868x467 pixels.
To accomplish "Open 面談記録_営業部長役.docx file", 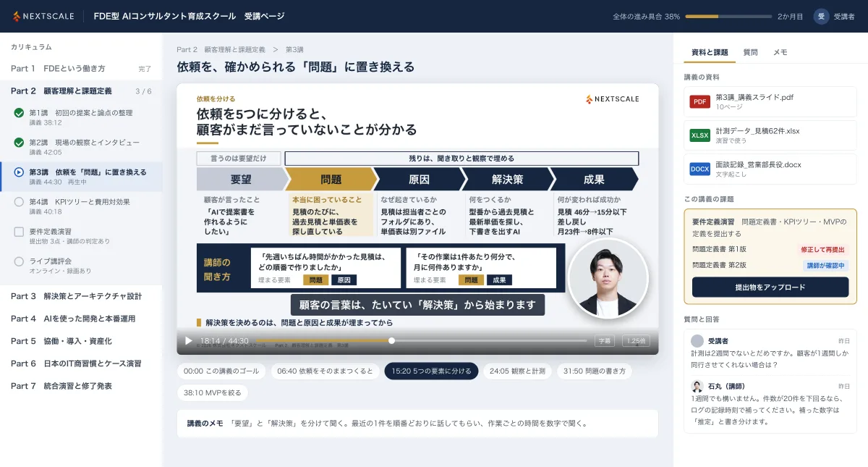I will point(770,169).
